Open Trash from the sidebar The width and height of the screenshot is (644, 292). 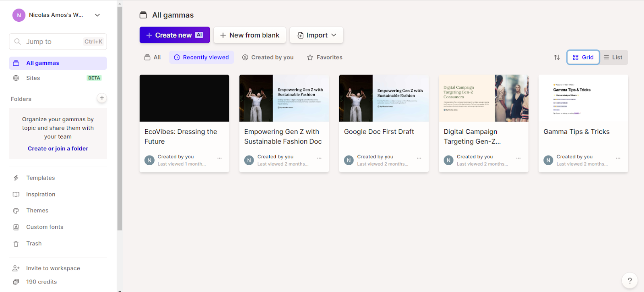point(34,244)
